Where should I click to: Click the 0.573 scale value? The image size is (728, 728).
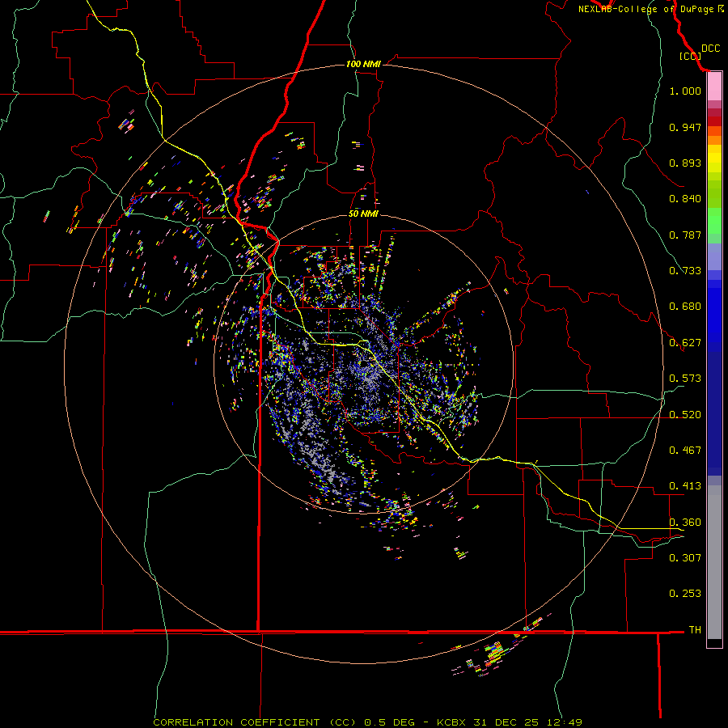685,379
